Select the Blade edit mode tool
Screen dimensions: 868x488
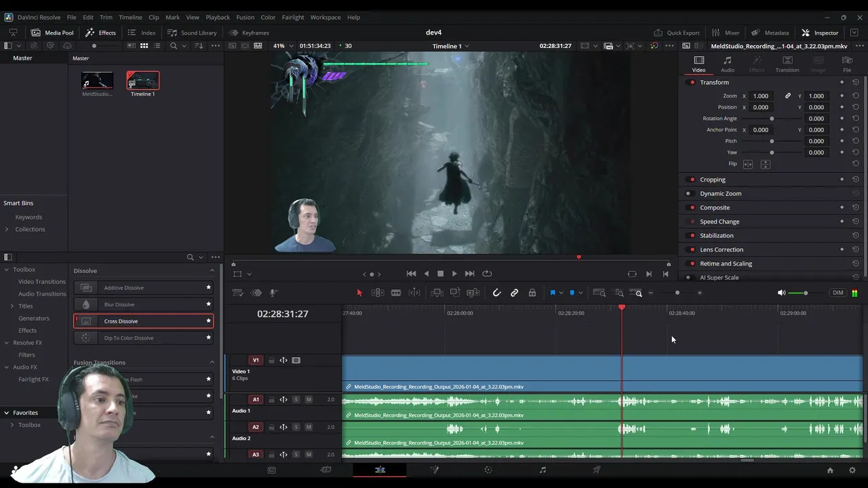(396, 293)
